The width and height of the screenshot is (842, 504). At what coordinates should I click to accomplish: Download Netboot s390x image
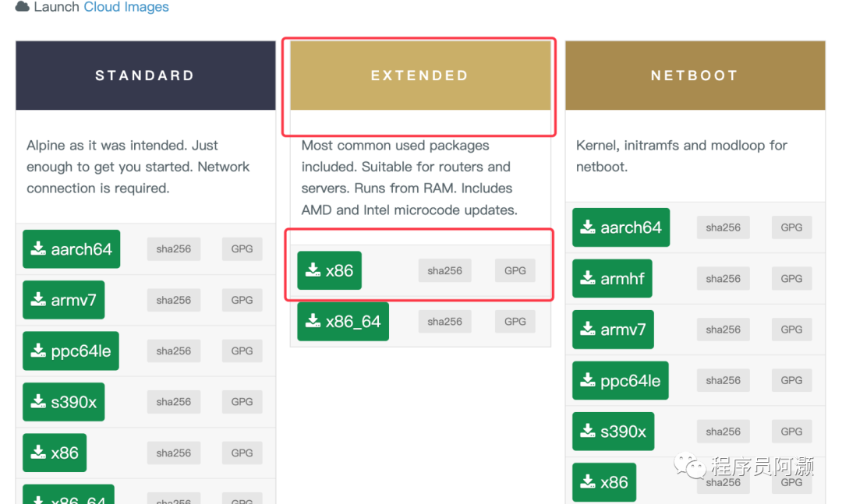614,432
